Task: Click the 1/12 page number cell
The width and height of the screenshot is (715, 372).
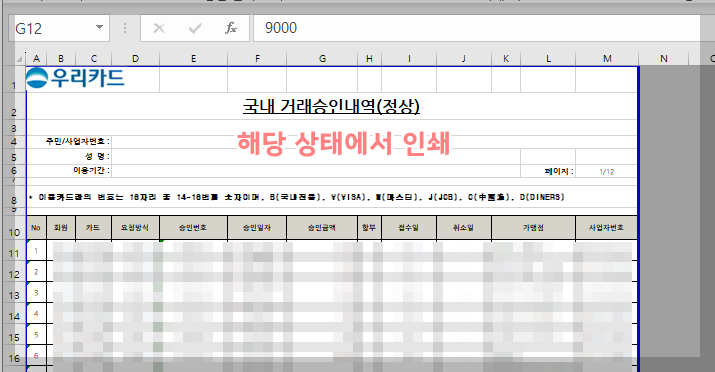Action: (607, 171)
